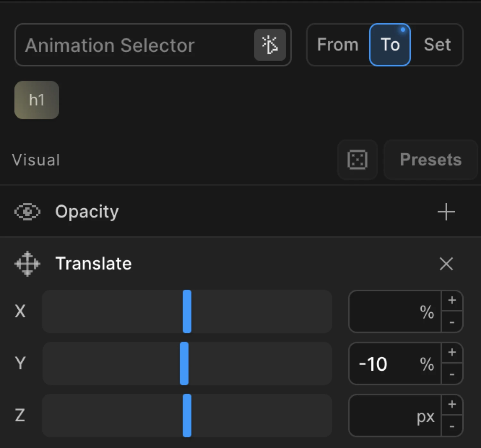Click the dice randomize icon next to Presets
The width and height of the screenshot is (481, 448).
coord(357,159)
